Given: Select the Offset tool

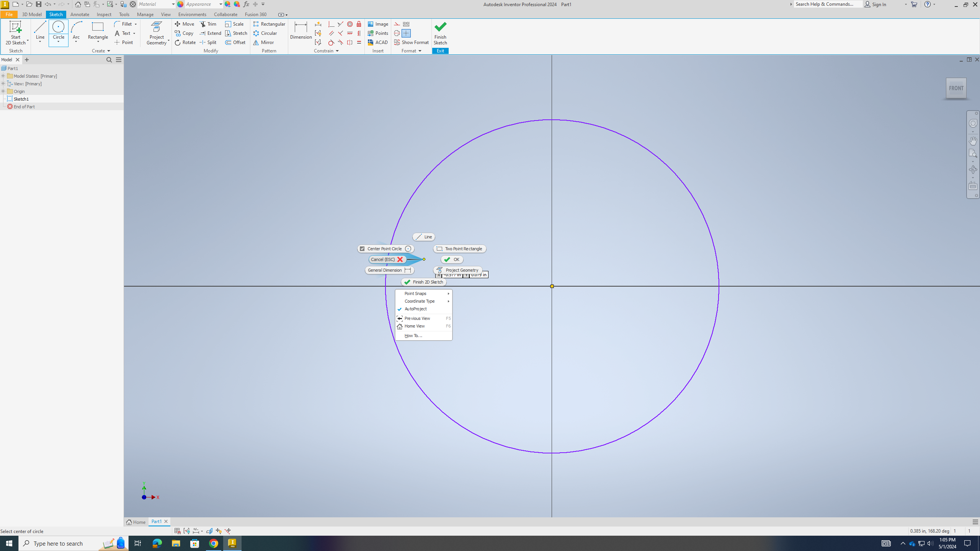Looking at the screenshot, I should click(x=237, y=42).
